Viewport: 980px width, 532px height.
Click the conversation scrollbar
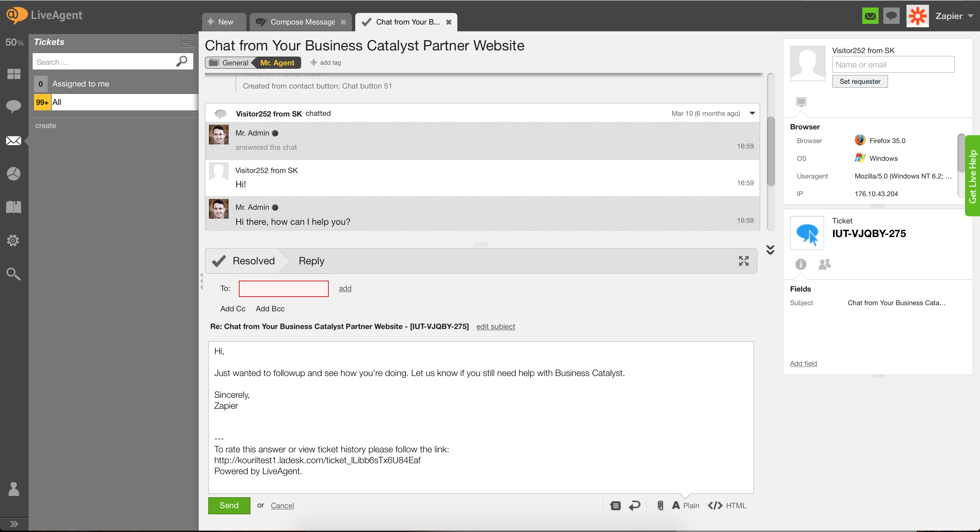pyautogui.click(x=771, y=152)
